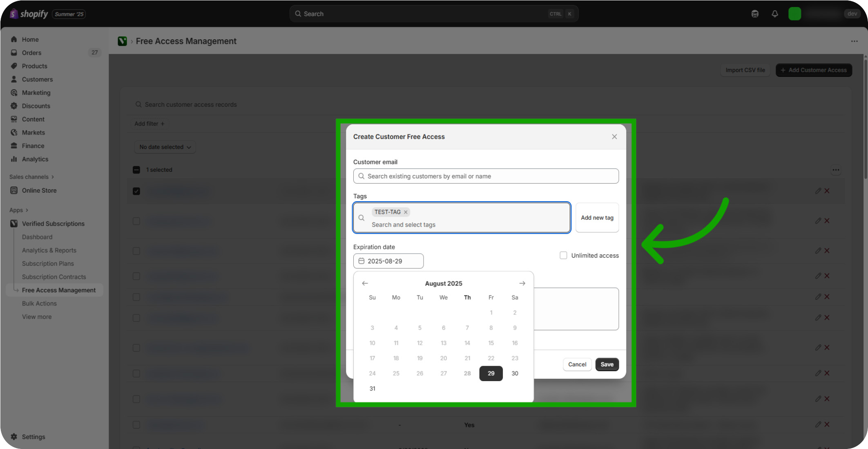Screen dimensions: 868x449
Task: Open the Sidekick assistant icon in the top bar
Action: pos(755,14)
